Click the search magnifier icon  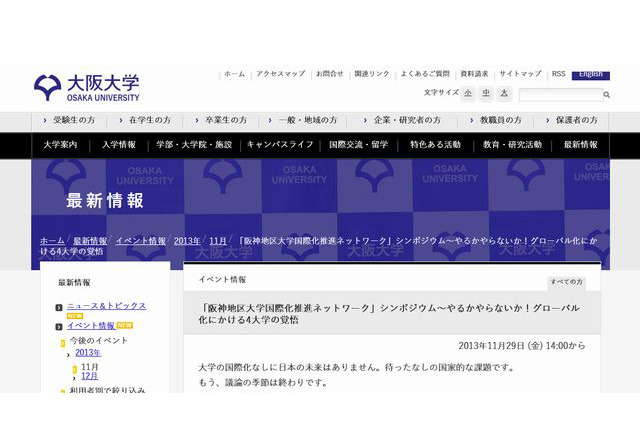point(607,95)
